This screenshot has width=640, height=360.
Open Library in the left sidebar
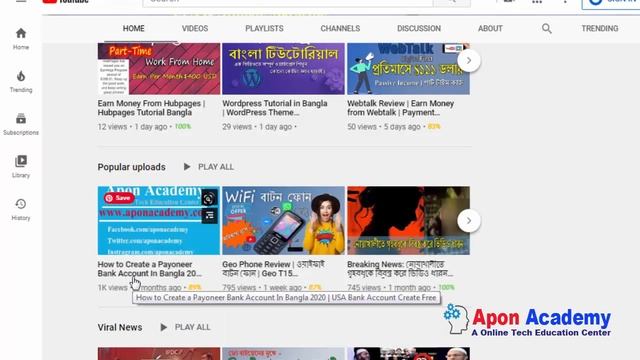(x=21, y=167)
